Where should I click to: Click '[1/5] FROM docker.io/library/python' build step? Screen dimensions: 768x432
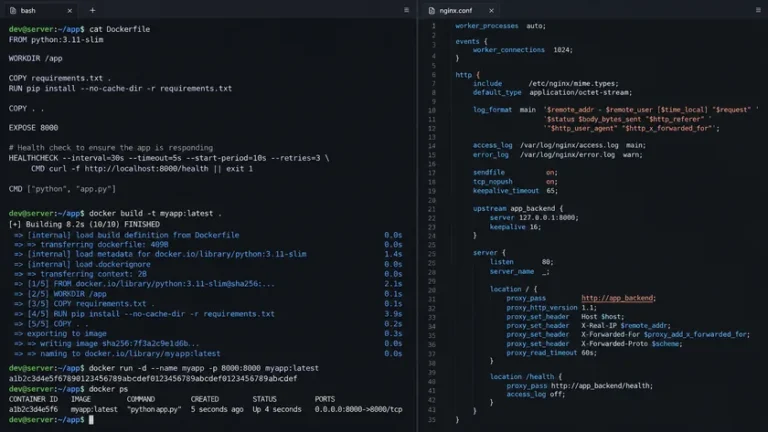click(x=144, y=284)
